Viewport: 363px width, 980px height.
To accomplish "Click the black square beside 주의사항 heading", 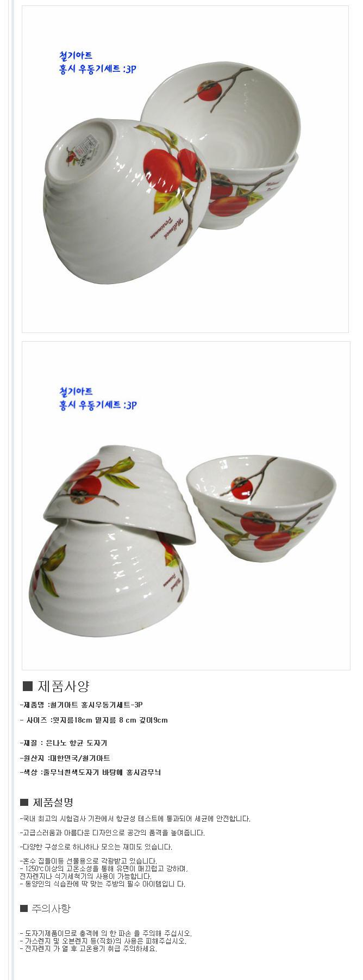I will coord(24,908).
